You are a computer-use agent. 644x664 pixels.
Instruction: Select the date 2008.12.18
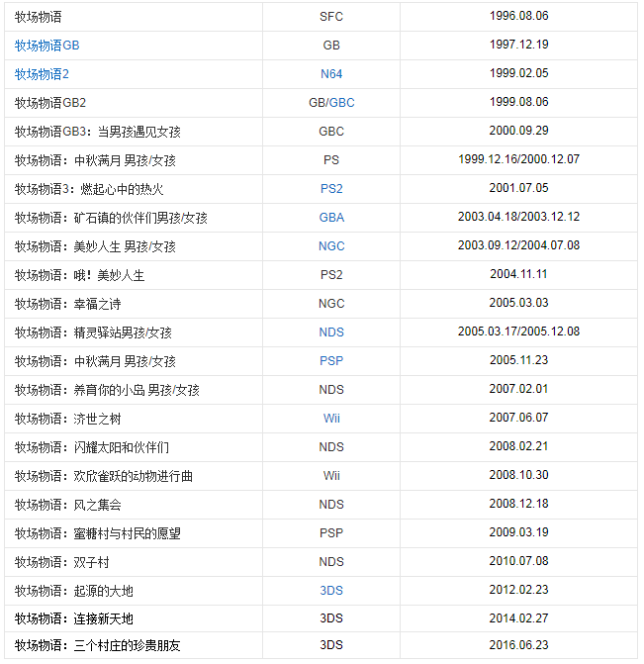[x=518, y=504]
